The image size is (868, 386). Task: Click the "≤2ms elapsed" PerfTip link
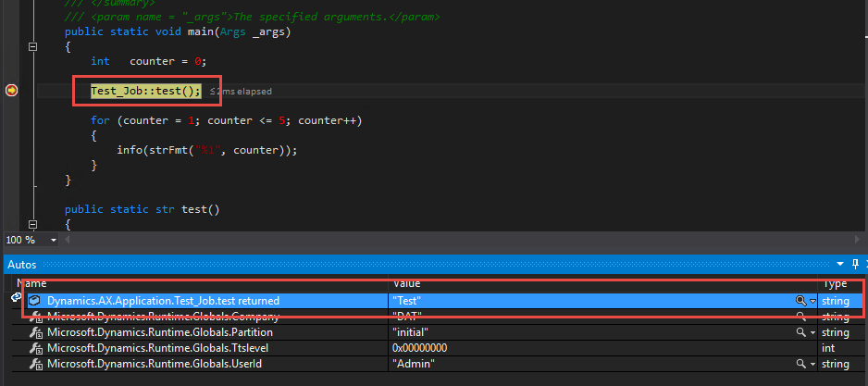click(242, 92)
